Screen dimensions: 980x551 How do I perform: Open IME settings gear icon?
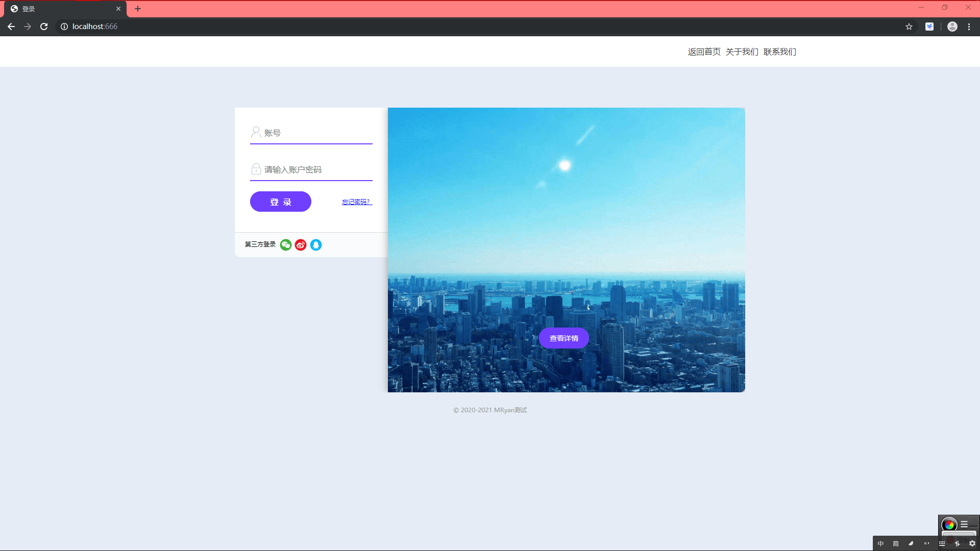972,543
